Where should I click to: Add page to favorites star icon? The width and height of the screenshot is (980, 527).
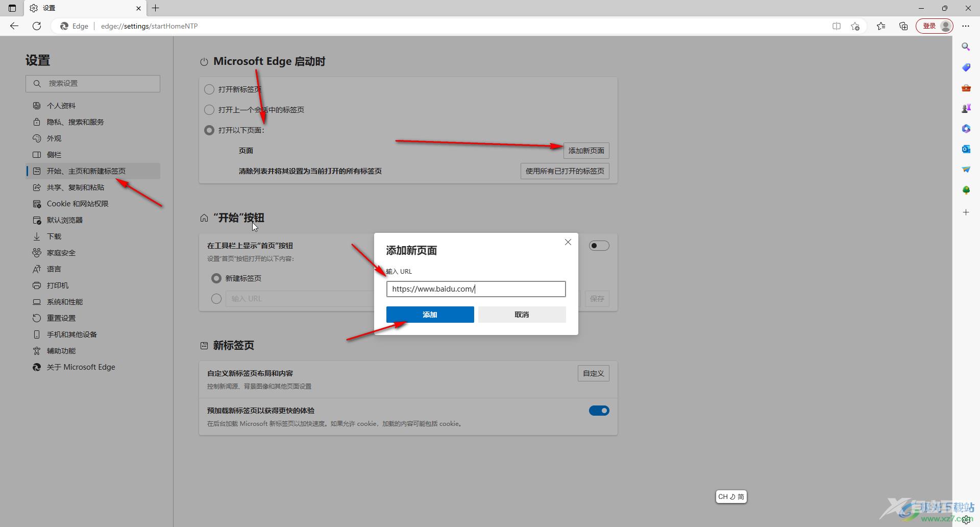pos(855,26)
